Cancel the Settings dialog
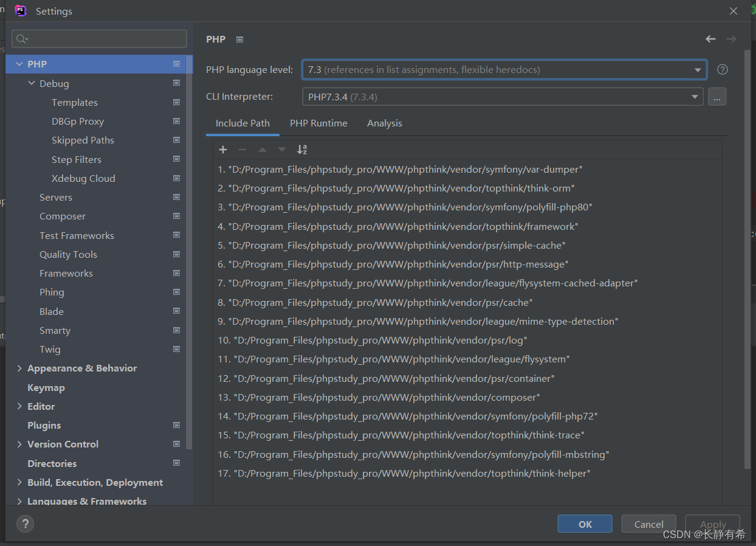756x546 pixels. click(648, 524)
